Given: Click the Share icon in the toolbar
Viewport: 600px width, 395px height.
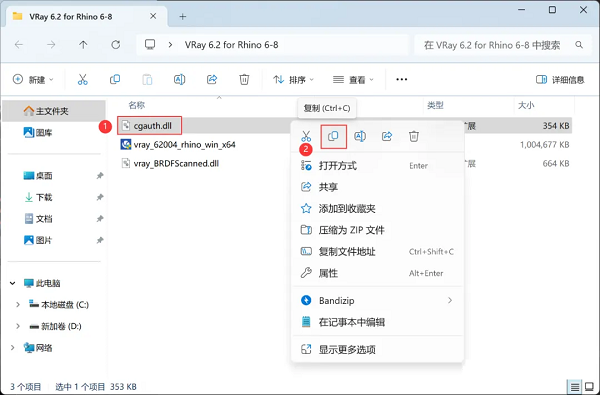Looking at the screenshot, I should 212,80.
